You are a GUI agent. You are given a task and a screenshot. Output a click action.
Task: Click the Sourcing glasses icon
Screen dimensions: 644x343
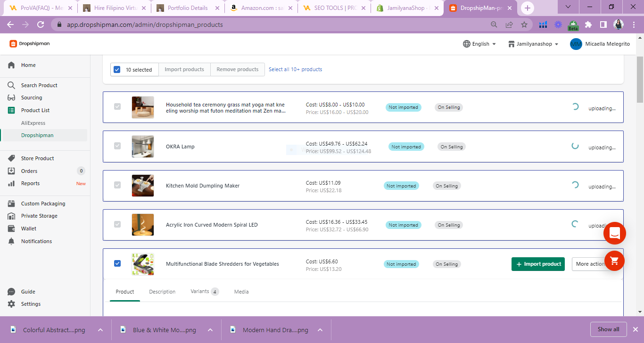(11, 98)
